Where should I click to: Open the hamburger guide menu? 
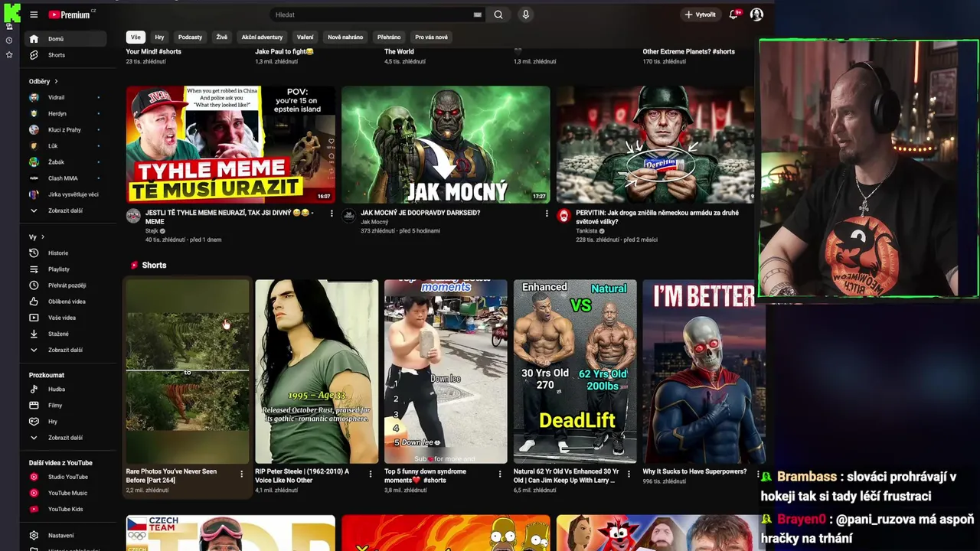coord(34,15)
